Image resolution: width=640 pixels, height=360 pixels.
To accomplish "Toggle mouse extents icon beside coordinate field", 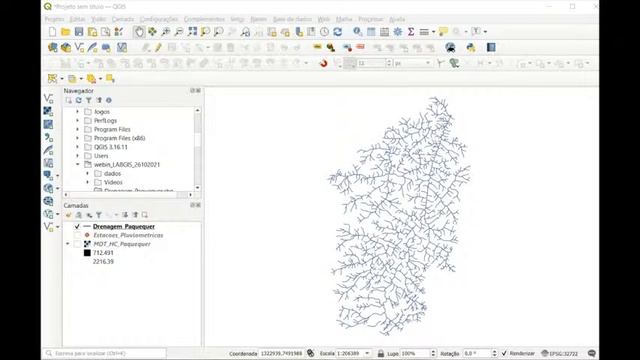I will (311, 353).
